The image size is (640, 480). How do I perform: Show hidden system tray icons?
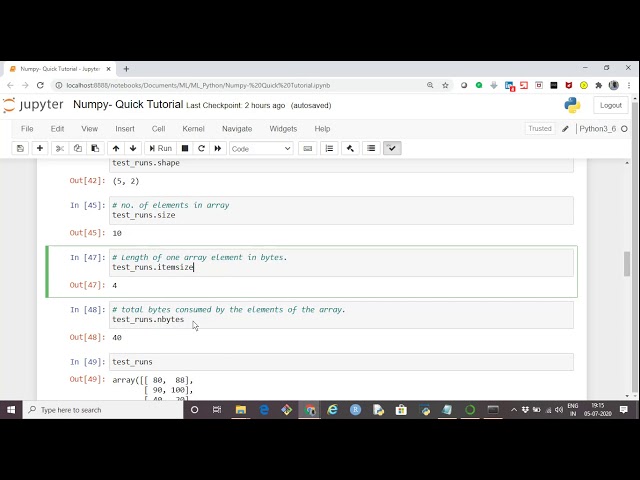(514, 410)
